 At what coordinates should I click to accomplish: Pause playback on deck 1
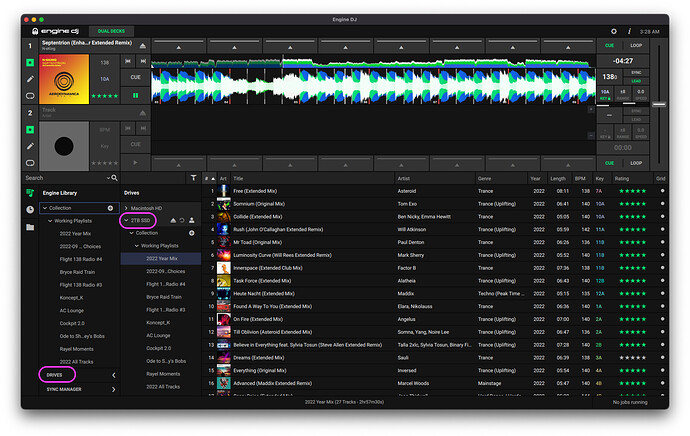136,95
